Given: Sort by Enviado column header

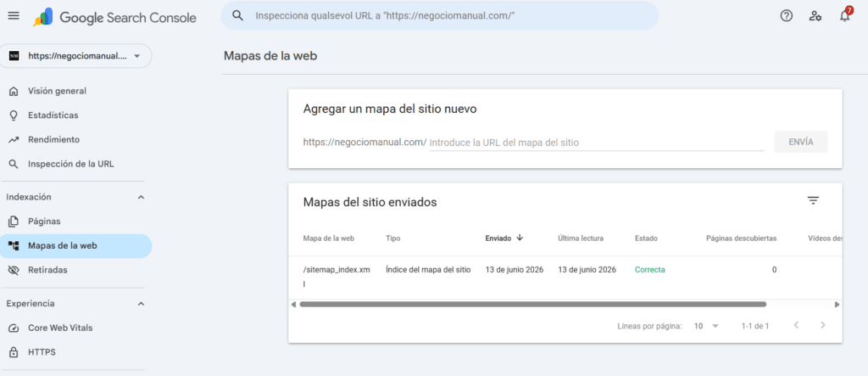Looking at the screenshot, I should [498, 238].
